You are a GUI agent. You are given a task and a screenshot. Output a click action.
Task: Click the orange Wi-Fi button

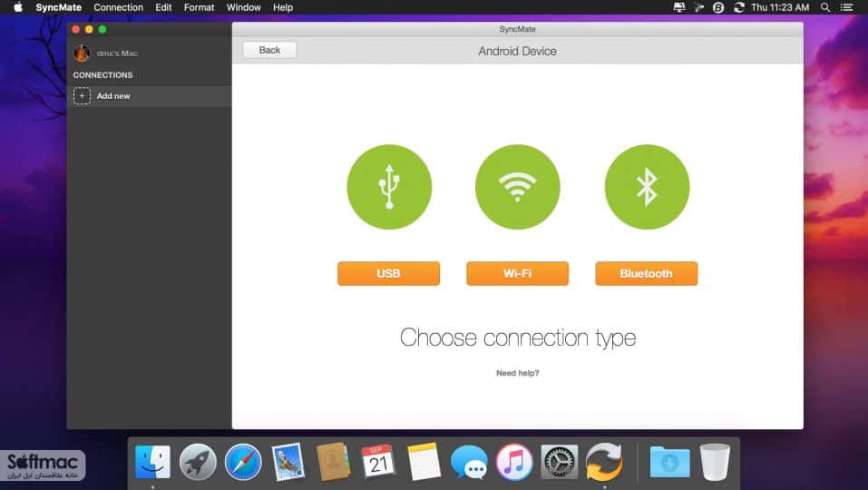pos(518,273)
